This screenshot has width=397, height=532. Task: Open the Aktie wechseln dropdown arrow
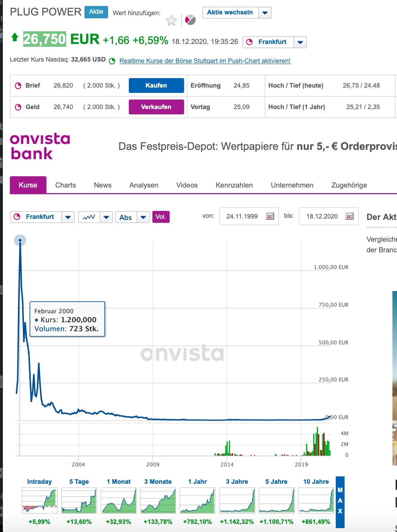[x=265, y=13]
